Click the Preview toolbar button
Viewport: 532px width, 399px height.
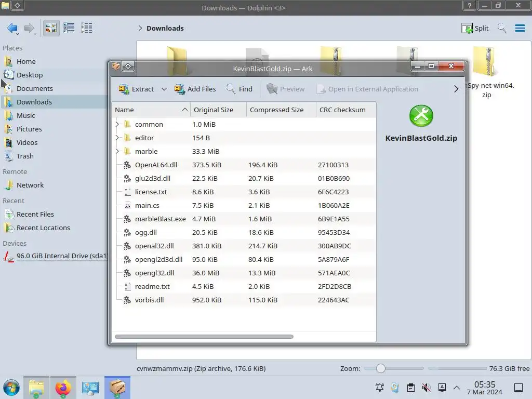[285, 89]
